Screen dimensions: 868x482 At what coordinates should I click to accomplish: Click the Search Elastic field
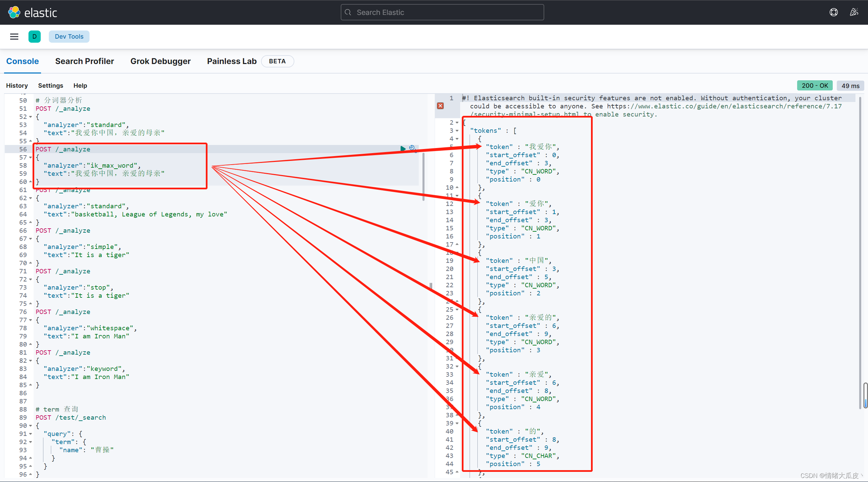442,13
